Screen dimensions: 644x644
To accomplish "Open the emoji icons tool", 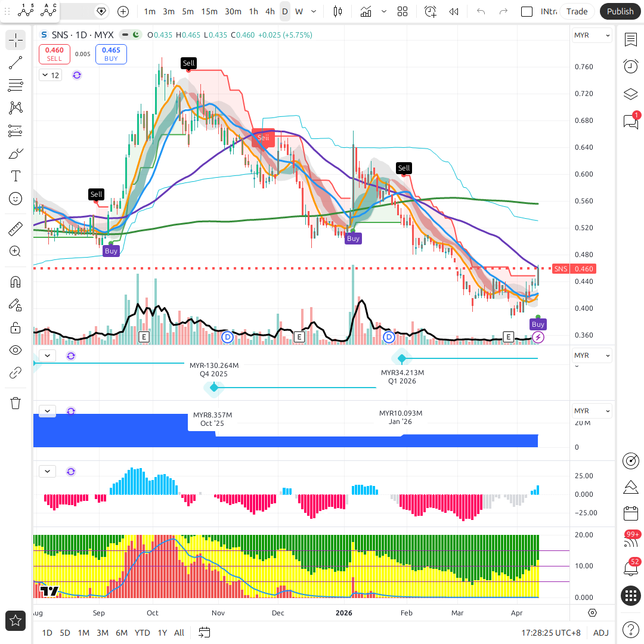I will [x=16, y=199].
